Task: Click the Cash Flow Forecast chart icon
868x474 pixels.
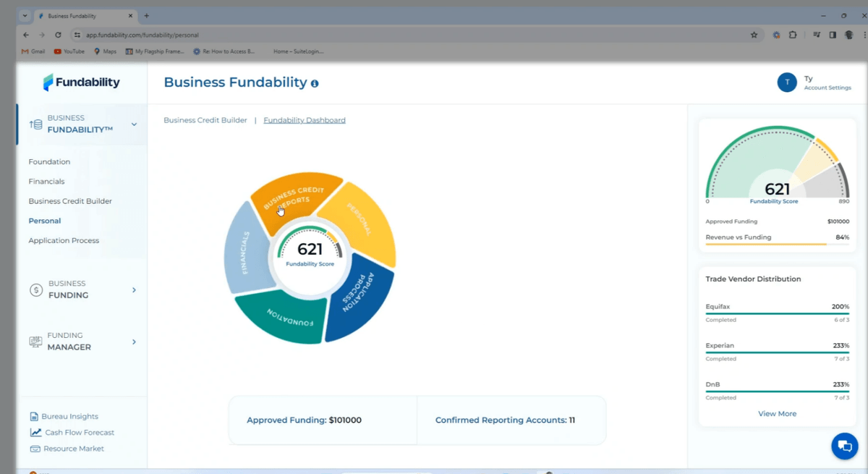Action: pos(35,433)
